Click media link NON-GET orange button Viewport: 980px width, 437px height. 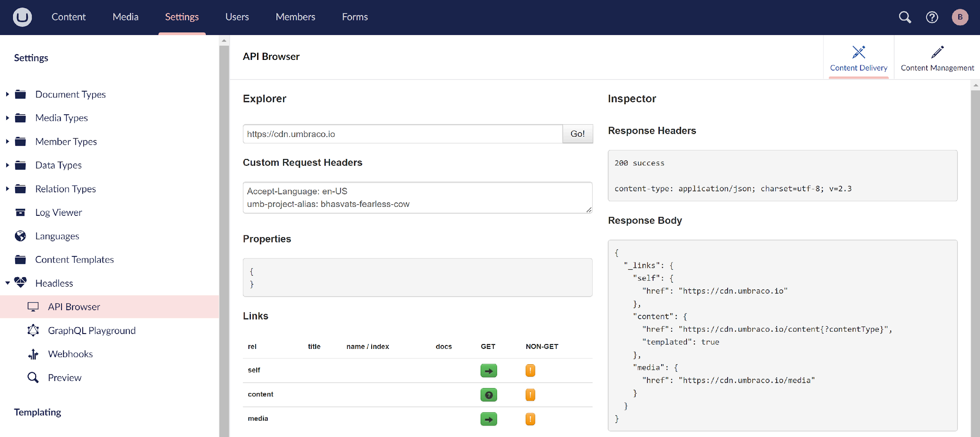pos(530,419)
